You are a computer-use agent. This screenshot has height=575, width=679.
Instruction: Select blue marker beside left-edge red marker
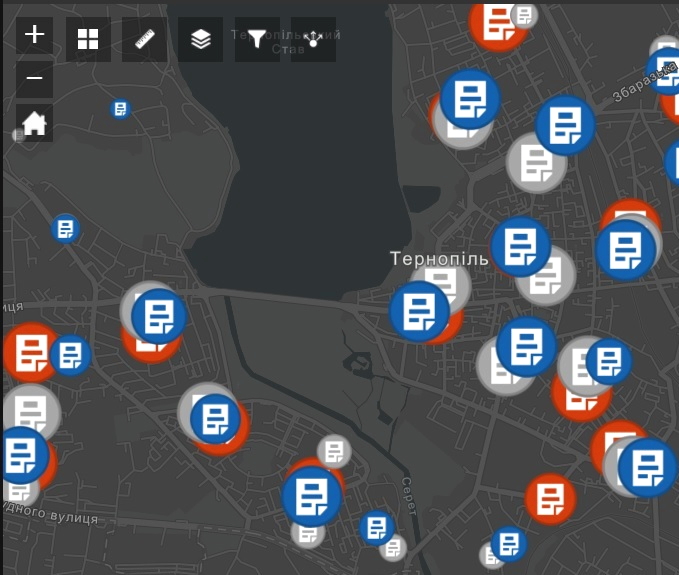tap(70, 354)
